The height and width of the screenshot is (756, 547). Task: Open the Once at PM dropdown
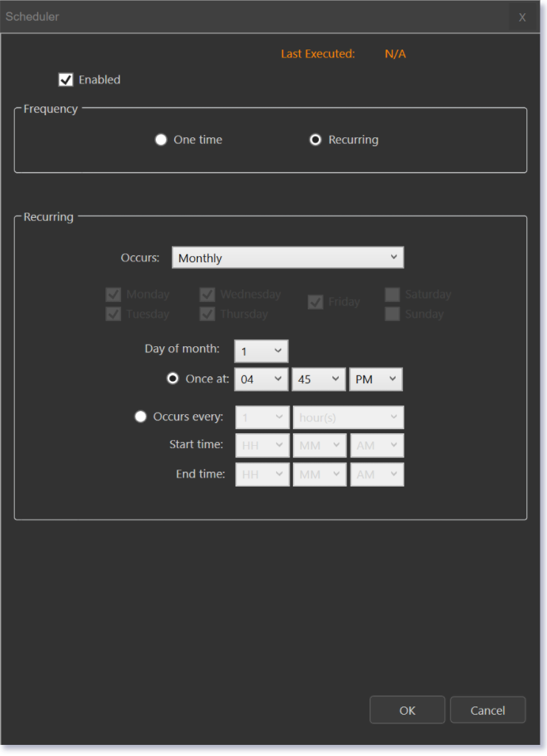point(376,379)
